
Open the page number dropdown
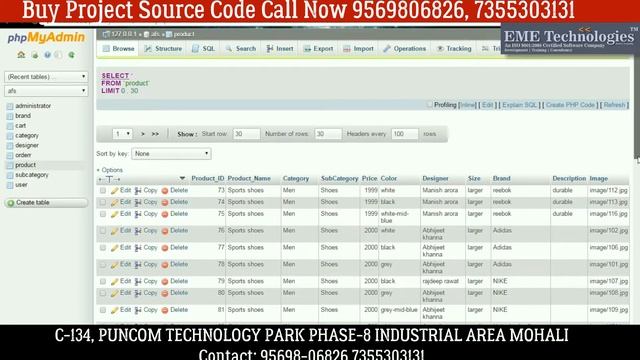click(122, 134)
